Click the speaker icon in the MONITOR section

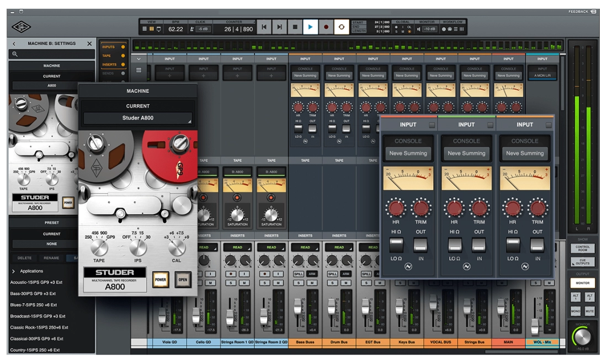418,29
